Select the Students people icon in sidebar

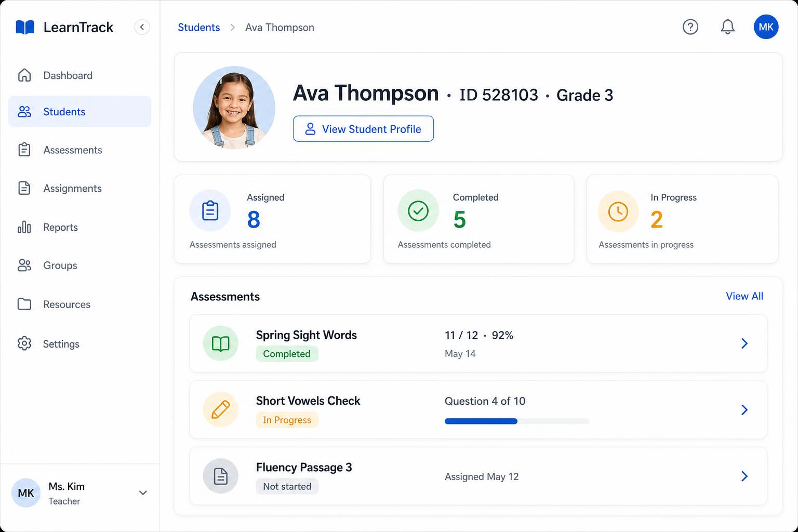pyautogui.click(x=24, y=112)
